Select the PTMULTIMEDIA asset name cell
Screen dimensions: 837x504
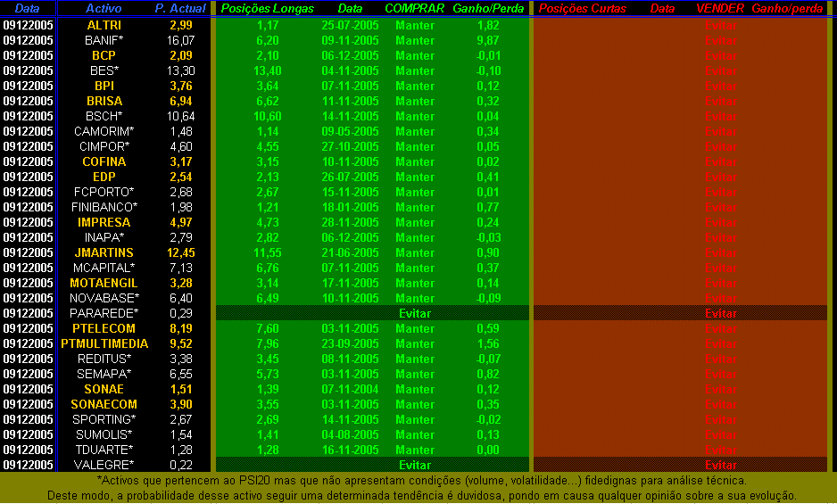click(x=104, y=343)
